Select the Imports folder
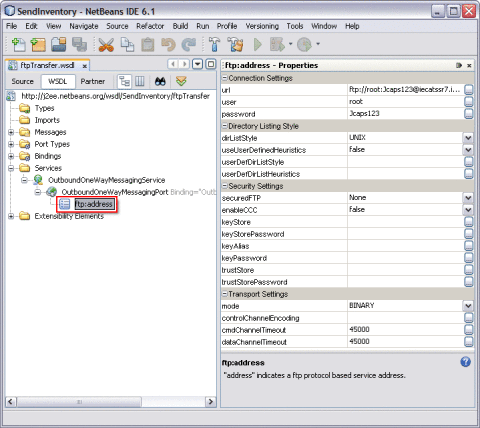Viewport: 480px width, 428px height. click(47, 120)
